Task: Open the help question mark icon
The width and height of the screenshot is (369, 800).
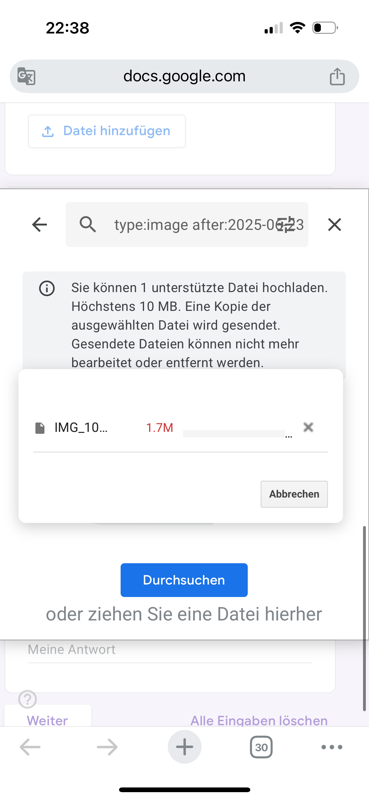Action: point(28,699)
